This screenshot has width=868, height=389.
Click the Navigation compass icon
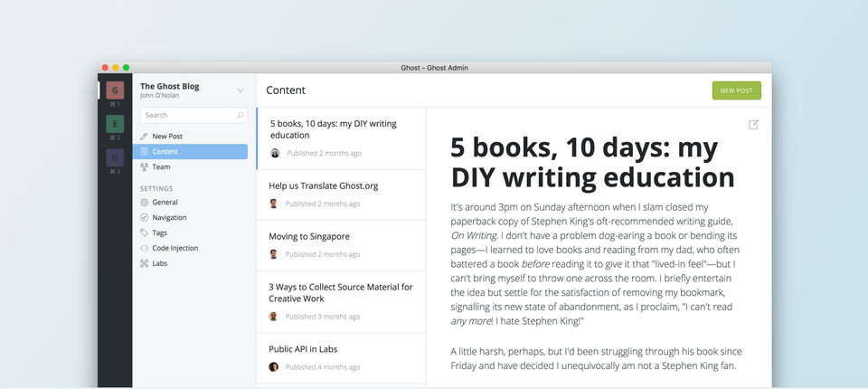coord(144,218)
